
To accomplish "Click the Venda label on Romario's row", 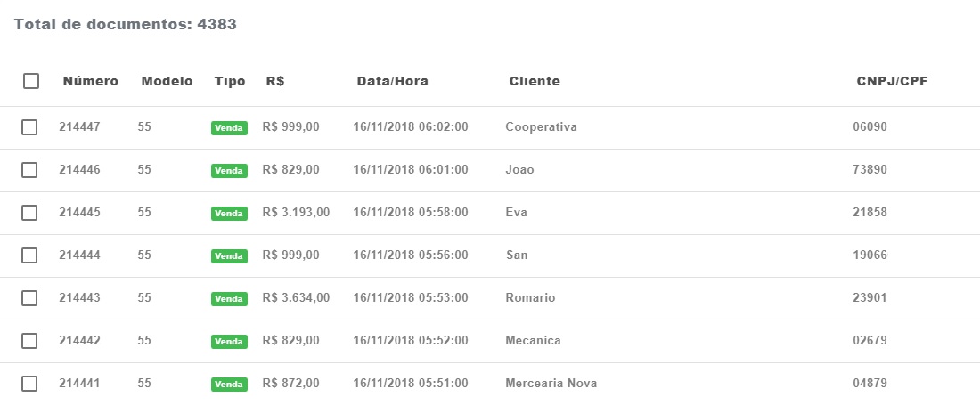I will coord(229,299).
